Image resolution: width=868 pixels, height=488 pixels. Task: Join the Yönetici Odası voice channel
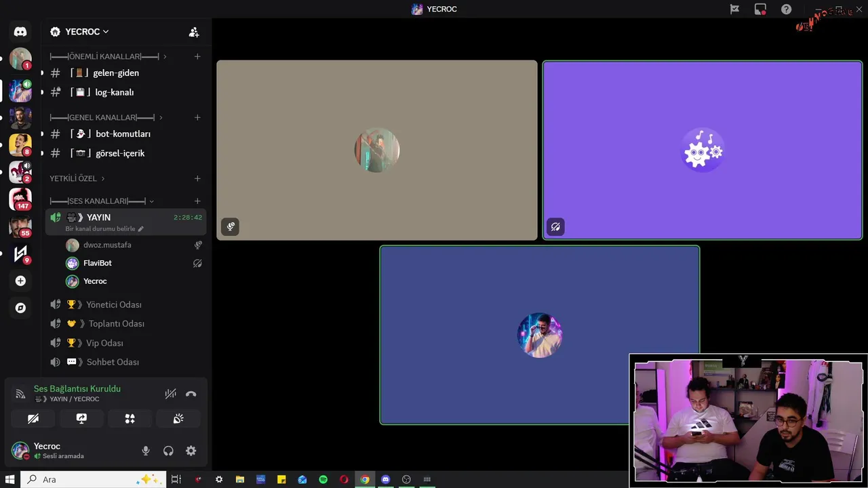[126, 304]
